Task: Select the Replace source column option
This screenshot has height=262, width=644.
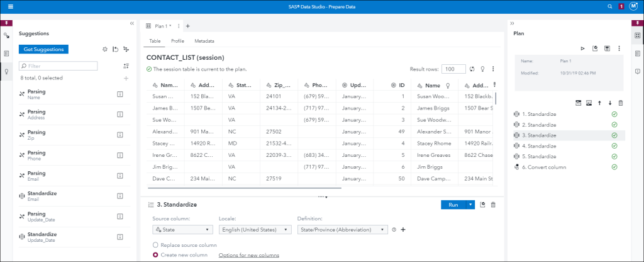Action: click(x=155, y=244)
